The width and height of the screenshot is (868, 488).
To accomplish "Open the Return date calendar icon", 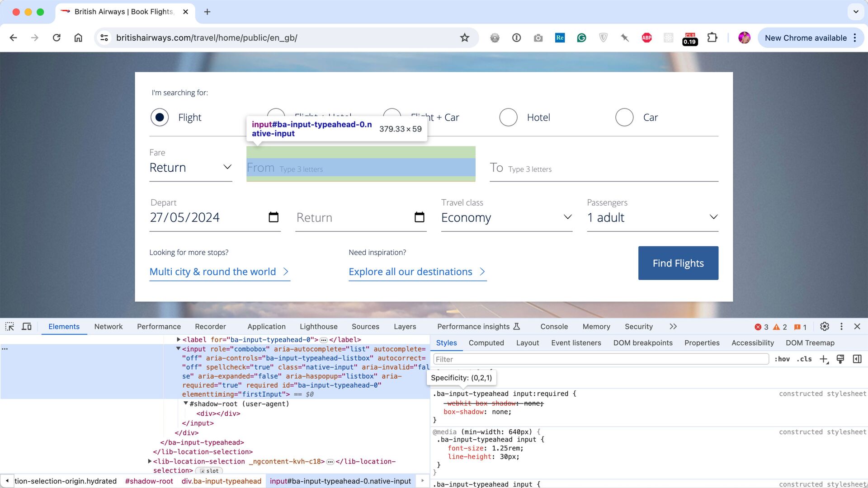I will point(420,217).
